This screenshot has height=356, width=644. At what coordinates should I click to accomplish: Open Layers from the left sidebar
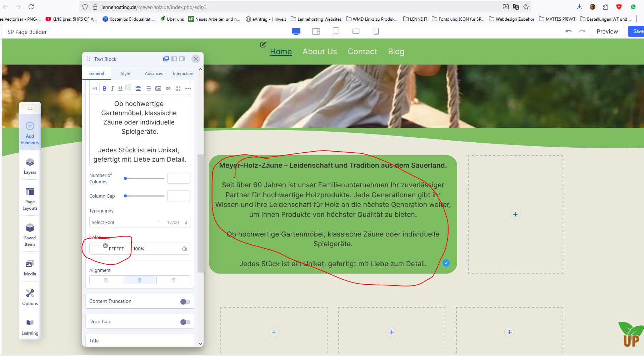click(x=30, y=166)
